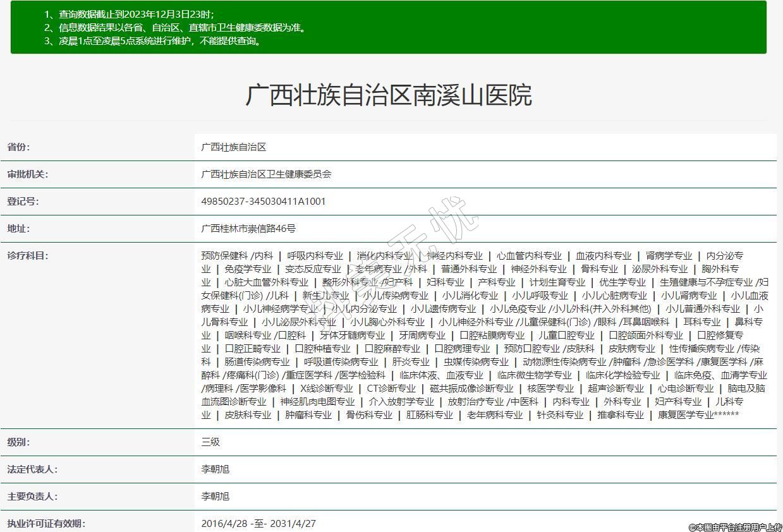
Task: Select the 诊疗科目 field label
Action: click(27, 256)
